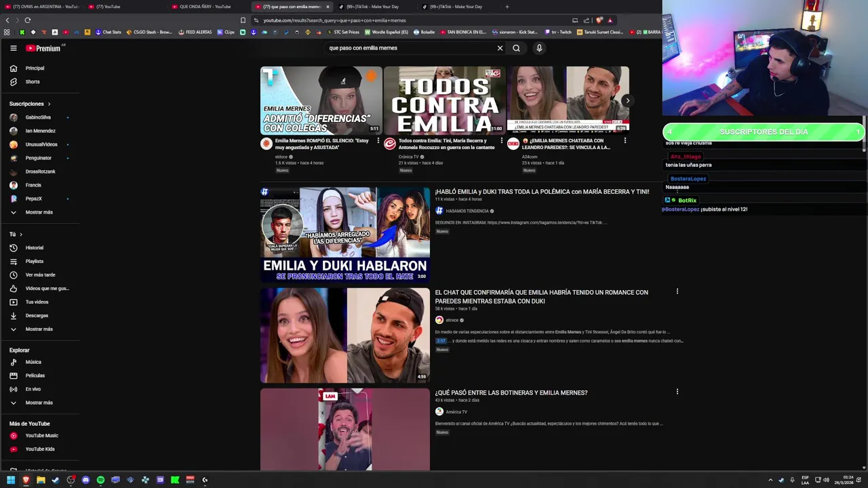Screen dimensions: 868x488
Task: Open Discord from the taskbar
Action: [x=85, y=480]
